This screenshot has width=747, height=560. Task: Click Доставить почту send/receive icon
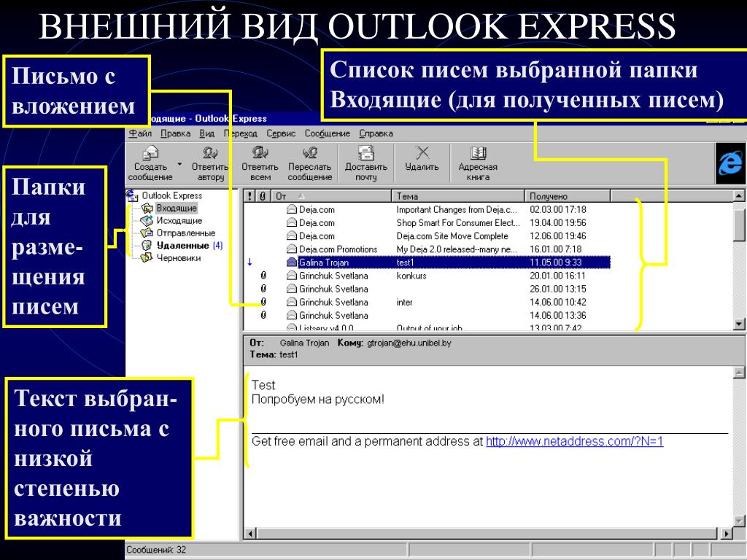pos(366,163)
